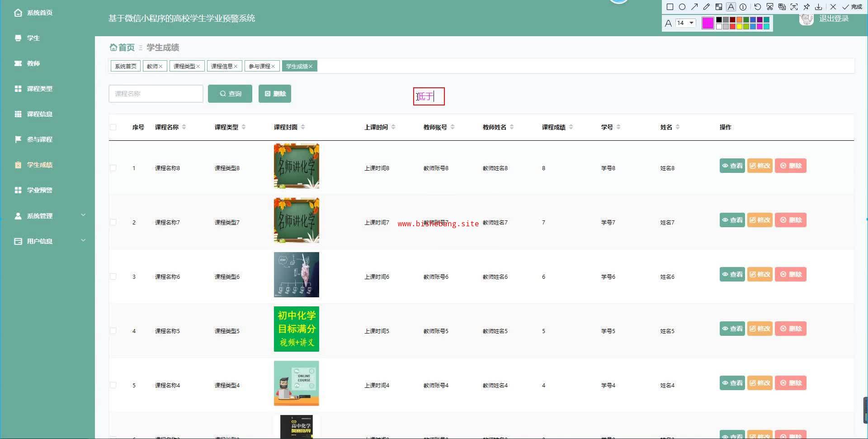Check the row 3 课程名称6 checkbox
868x439 pixels.
point(113,277)
